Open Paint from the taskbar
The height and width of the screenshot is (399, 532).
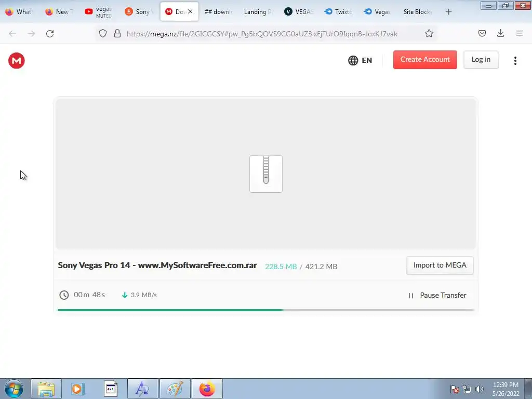pos(175,389)
